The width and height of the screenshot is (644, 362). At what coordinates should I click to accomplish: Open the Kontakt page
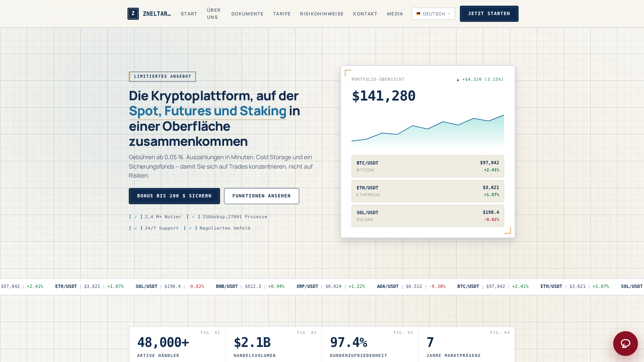[x=365, y=14]
